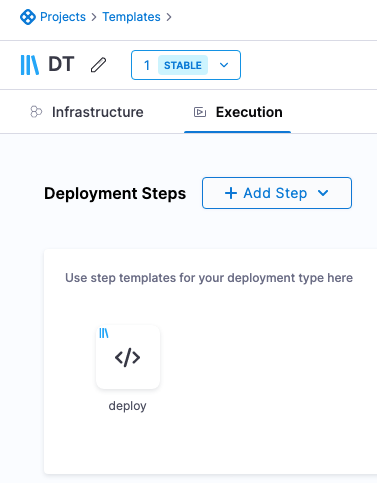377x483 pixels.
Task: Click the plus icon in Add Step
Action: [231, 193]
